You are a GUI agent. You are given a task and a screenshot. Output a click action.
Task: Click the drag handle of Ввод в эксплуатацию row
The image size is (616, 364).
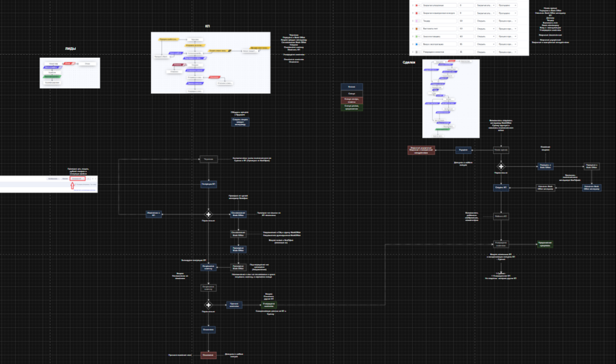pyautogui.click(x=413, y=45)
